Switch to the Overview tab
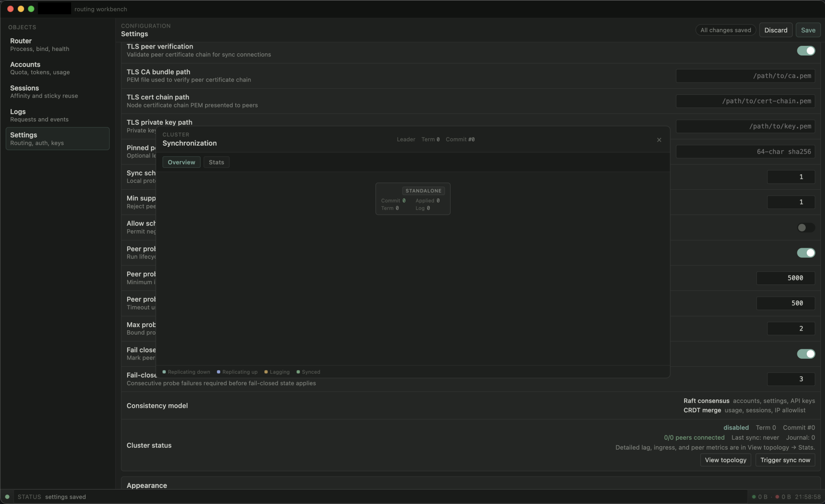 pos(181,162)
